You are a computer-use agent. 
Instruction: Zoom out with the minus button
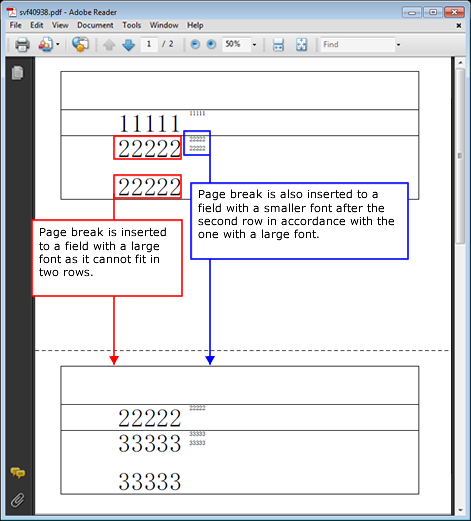pos(195,44)
